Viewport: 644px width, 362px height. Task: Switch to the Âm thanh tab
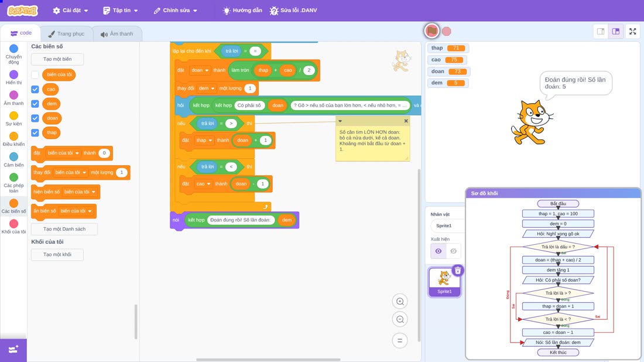117,34
